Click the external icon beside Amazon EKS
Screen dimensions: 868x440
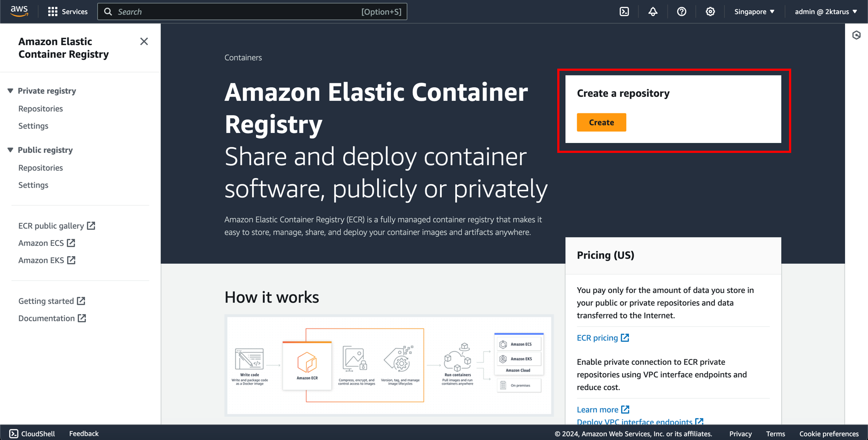71,260
